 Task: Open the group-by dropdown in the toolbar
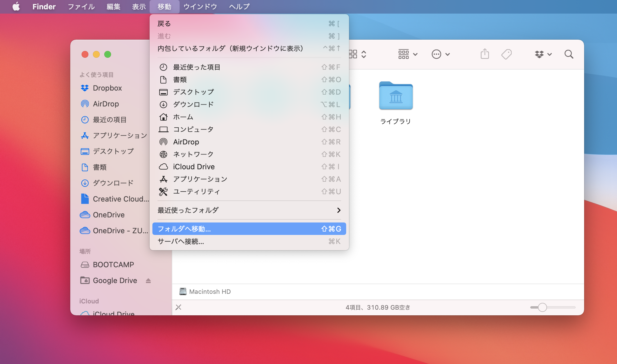point(408,54)
